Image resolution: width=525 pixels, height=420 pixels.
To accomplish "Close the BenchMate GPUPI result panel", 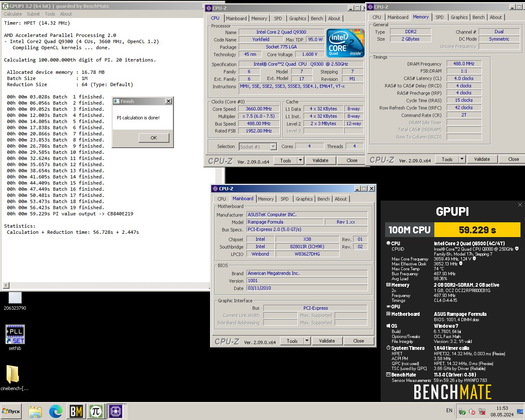I will tap(520, 205).
